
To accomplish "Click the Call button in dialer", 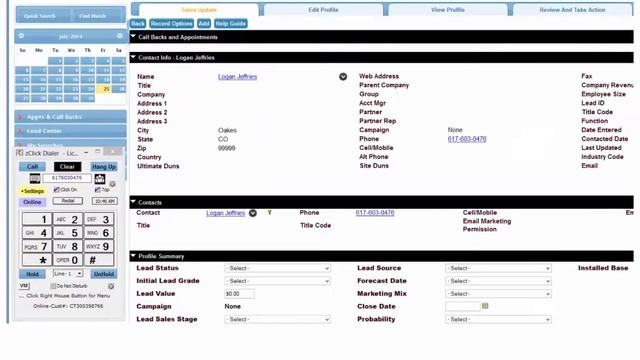I will coord(32,167).
